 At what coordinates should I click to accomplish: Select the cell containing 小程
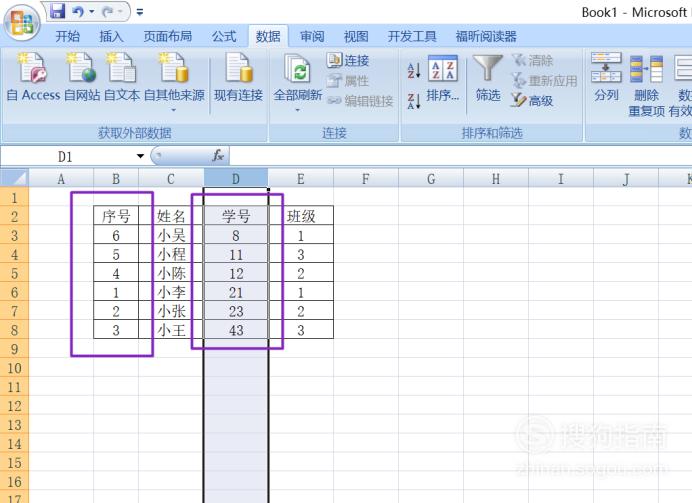[171, 255]
